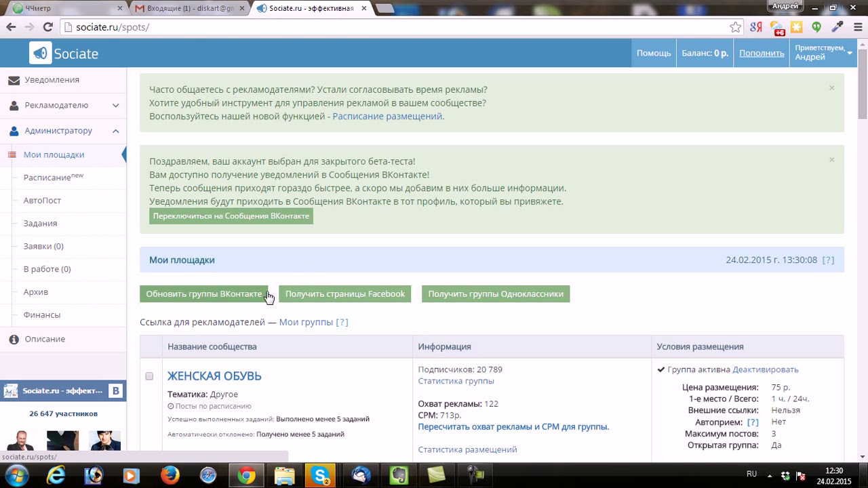Click the yellow asterisk extension icon
Screen dimensions: 868x488
tap(797, 27)
